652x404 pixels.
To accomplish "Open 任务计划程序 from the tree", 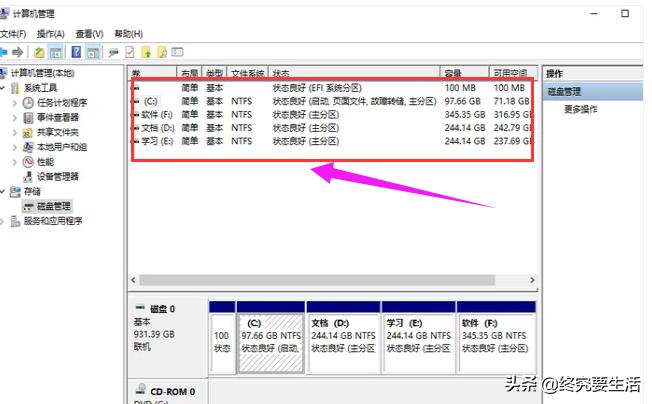I will pyautogui.click(x=62, y=103).
